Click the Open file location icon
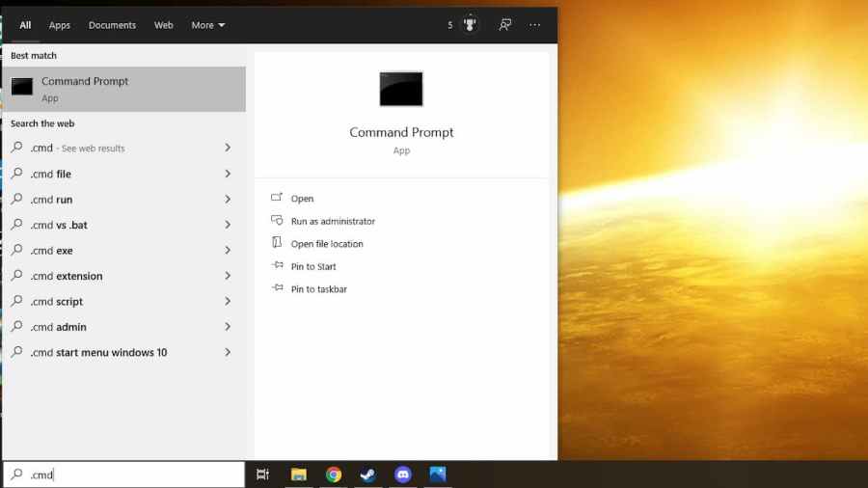The image size is (868, 488). coord(277,242)
